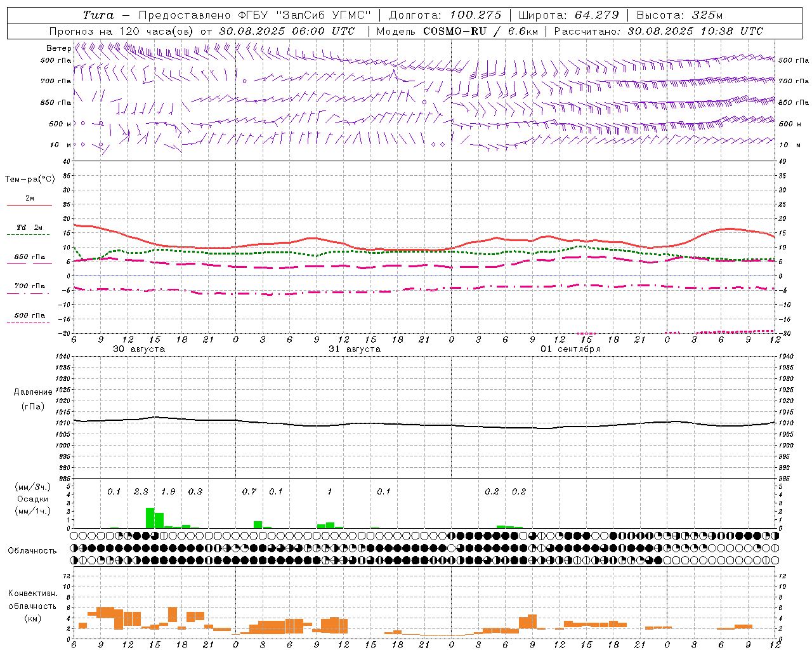Select the "Долгота: 100.275" header value
The width and height of the screenshot is (812, 650).
point(445,15)
